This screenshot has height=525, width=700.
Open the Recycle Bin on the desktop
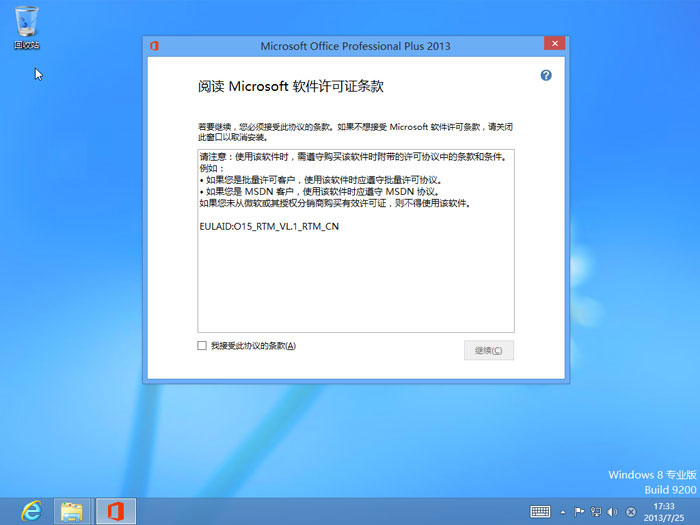[x=27, y=27]
